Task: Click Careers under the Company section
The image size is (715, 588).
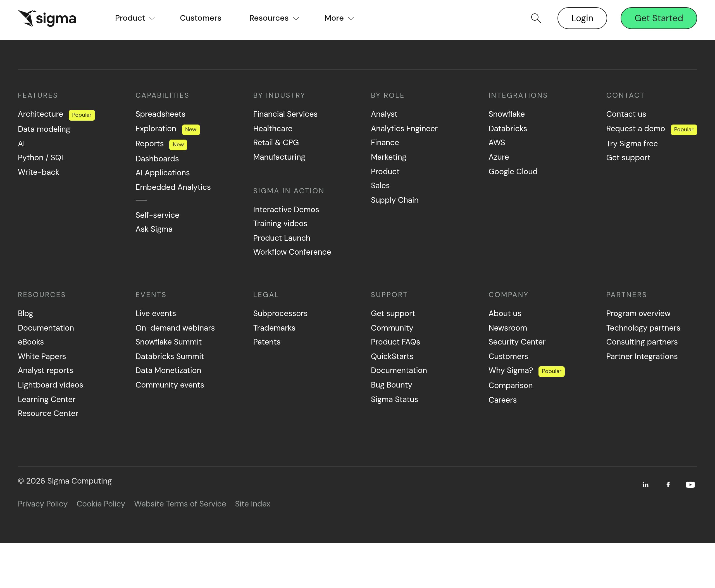Action: point(502,400)
